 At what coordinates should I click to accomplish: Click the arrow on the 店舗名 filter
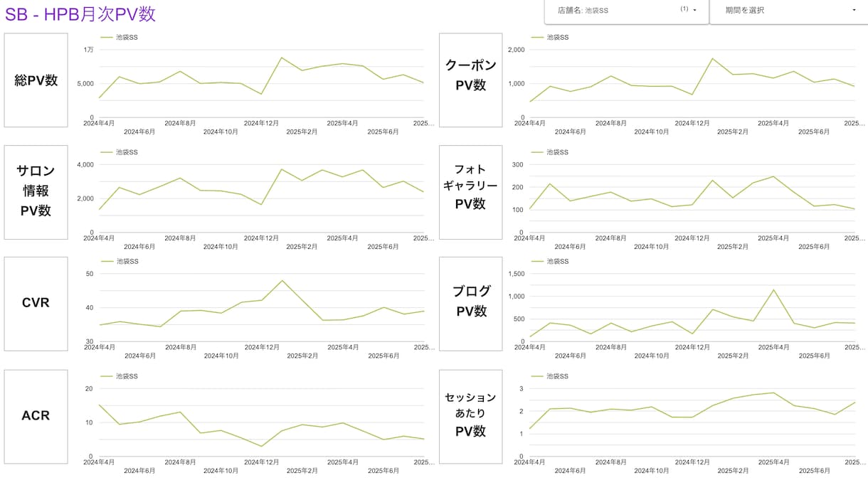tap(694, 10)
